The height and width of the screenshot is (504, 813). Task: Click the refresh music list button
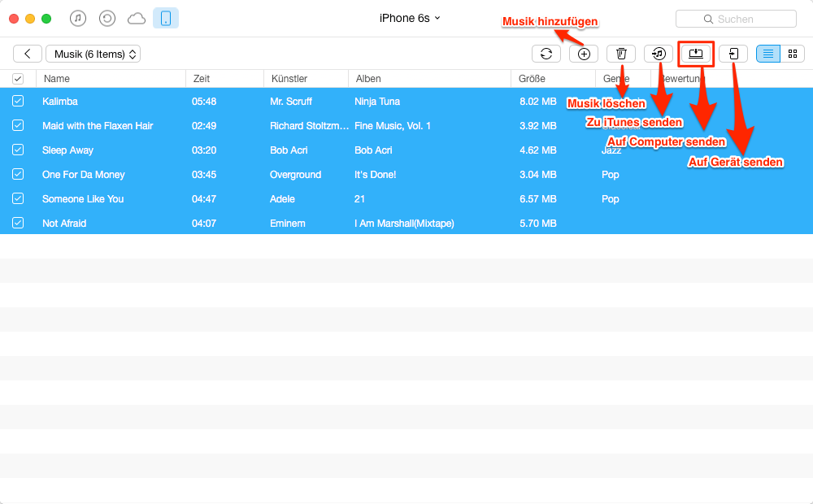click(x=546, y=54)
